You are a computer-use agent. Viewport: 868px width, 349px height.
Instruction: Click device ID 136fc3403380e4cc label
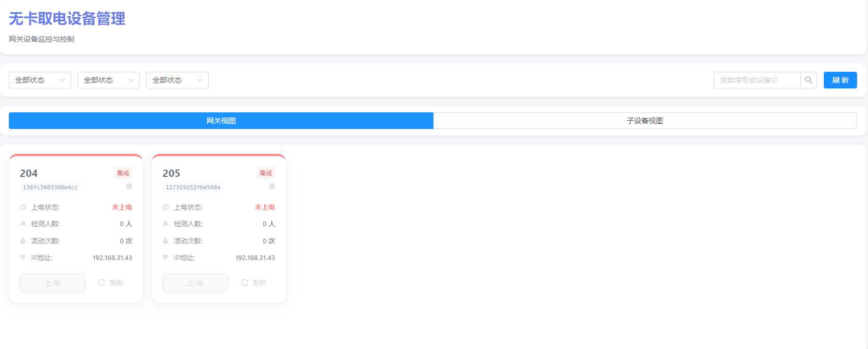50,187
